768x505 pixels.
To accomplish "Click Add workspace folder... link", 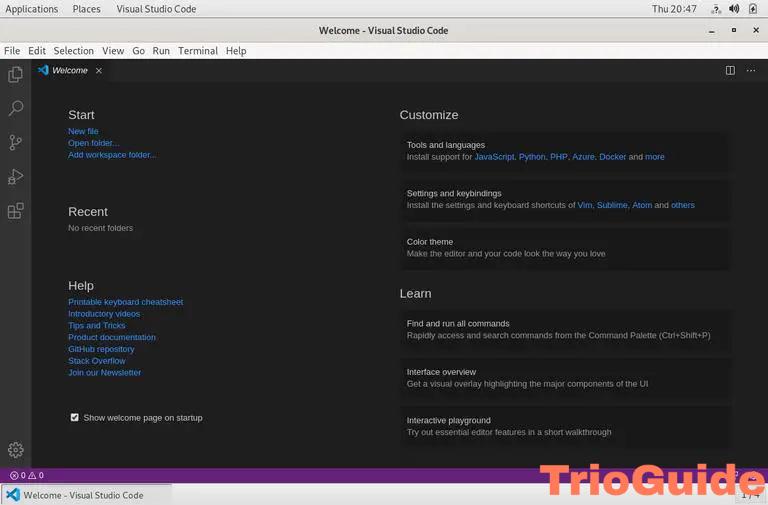I will pos(112,155).
